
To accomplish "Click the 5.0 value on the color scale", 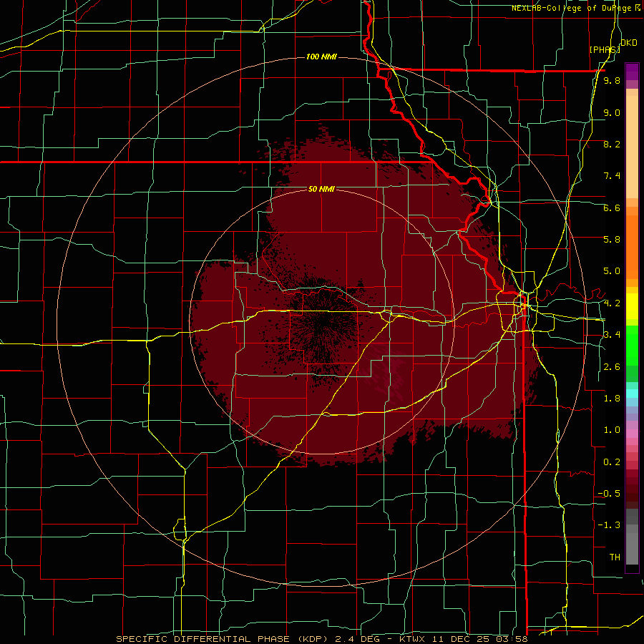I will tap(612, 271).
